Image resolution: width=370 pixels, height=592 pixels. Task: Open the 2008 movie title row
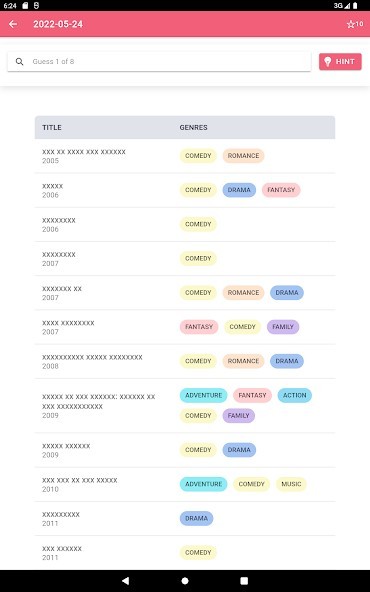(x=185, y=361)
